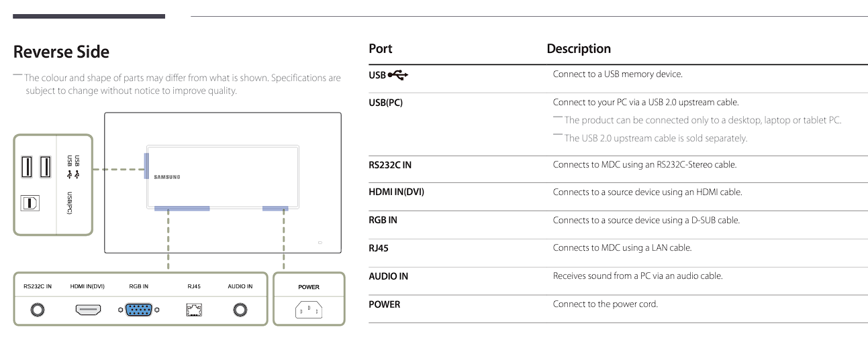Click the POWER socket icon
Image resolution: width=868 pixels, height=354 pixels.
(309, 310)
